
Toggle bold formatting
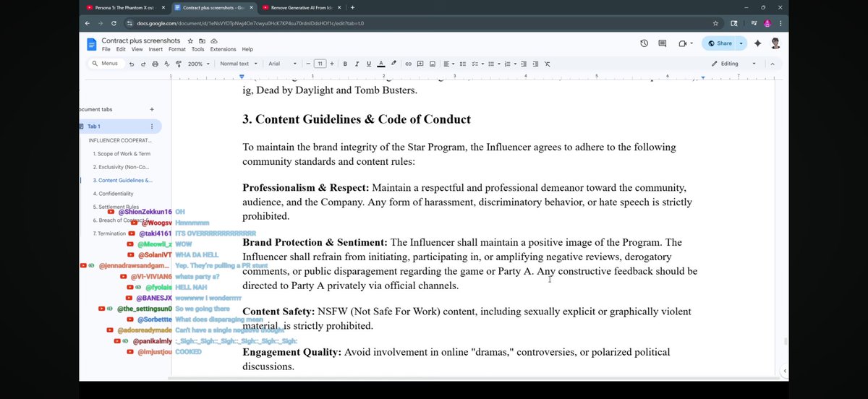tap(346, 64)
